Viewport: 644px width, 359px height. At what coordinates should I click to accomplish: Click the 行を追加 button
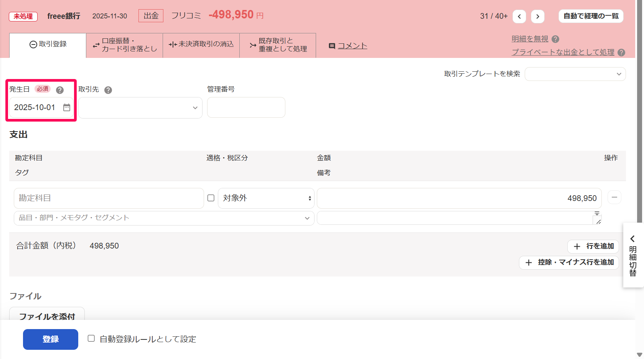click(593, 246)
